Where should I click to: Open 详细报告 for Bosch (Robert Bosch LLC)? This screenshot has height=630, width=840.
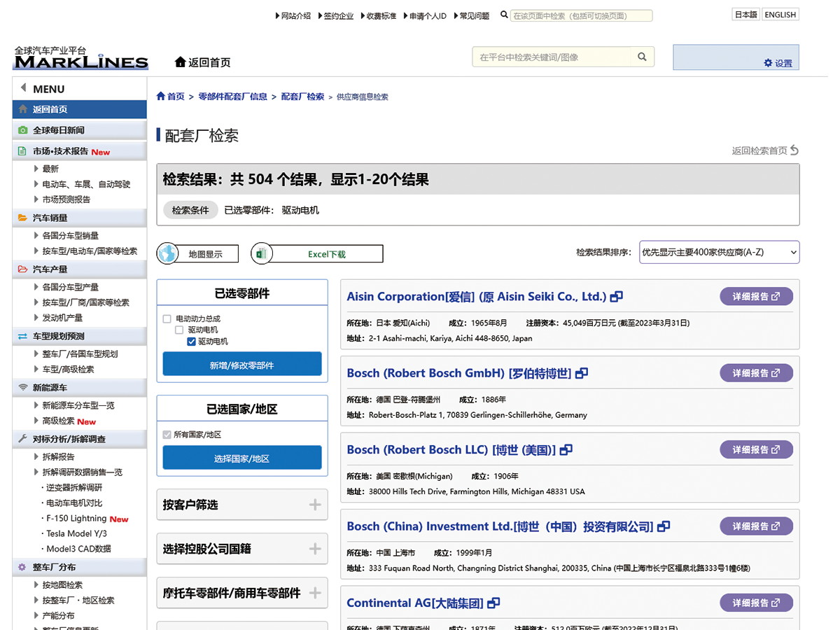(x=756, y=450)
